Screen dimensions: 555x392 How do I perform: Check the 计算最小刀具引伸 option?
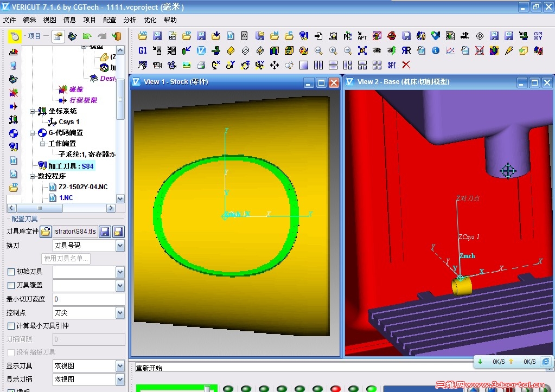pos(11,326)
